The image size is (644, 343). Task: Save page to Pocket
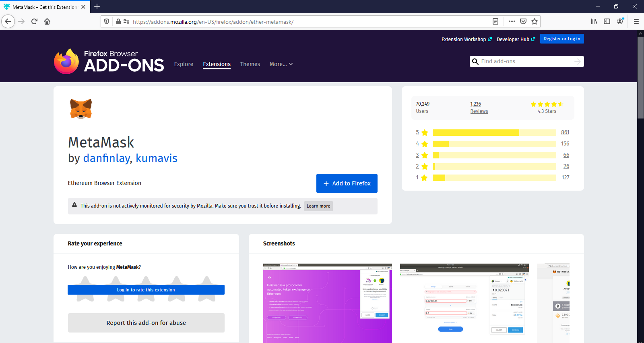tap(523, 21)
